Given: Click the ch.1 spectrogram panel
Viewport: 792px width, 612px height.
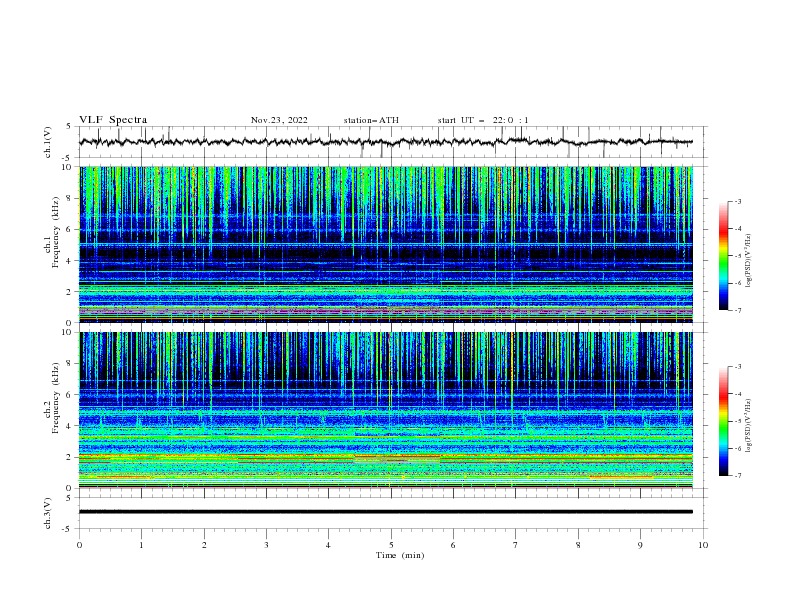Looking at the screenshot, I should tap(386, 244).
